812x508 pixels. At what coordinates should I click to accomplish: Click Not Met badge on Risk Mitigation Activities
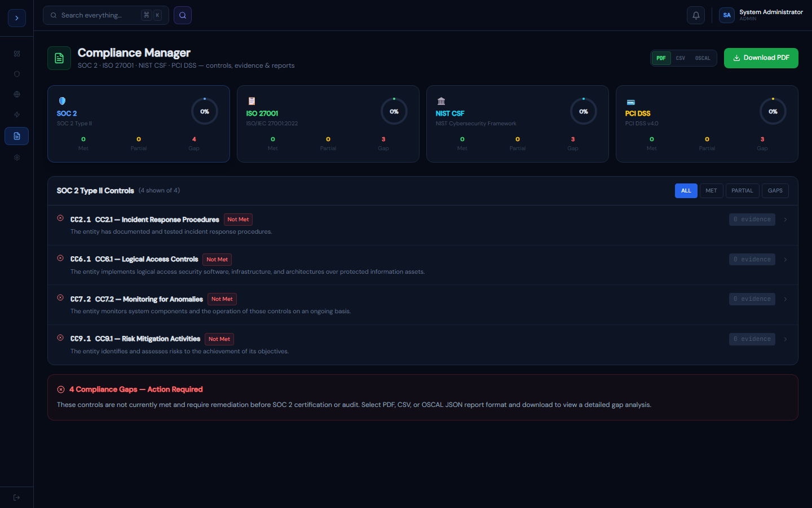point(219,339)
